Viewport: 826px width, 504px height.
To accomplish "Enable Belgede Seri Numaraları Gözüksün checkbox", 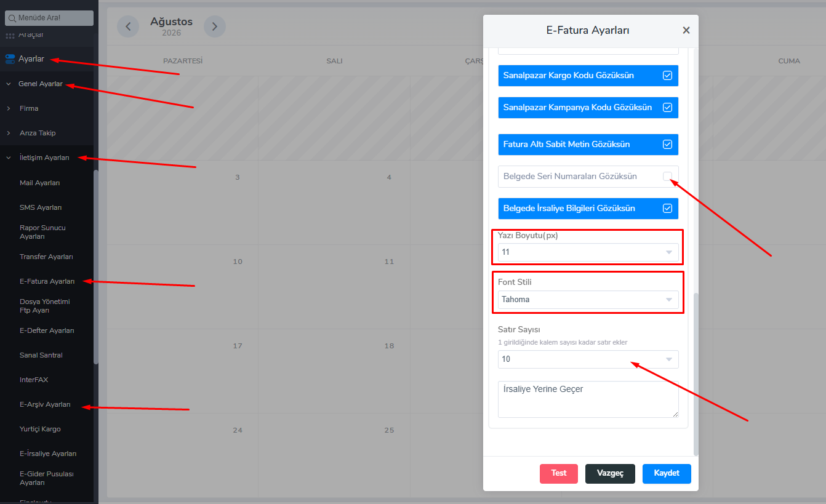I will tap(667, 176).
